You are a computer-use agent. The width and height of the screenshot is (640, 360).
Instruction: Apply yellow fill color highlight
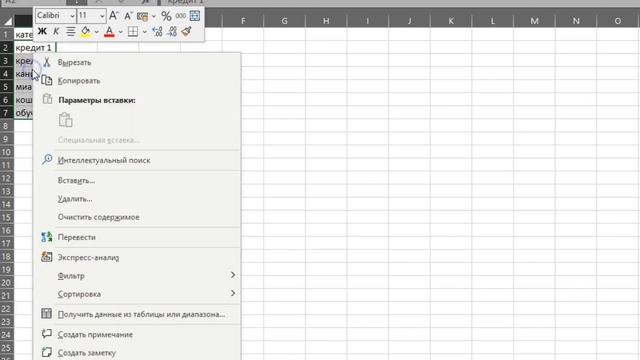pyautogui.click(x=85, y=31)
